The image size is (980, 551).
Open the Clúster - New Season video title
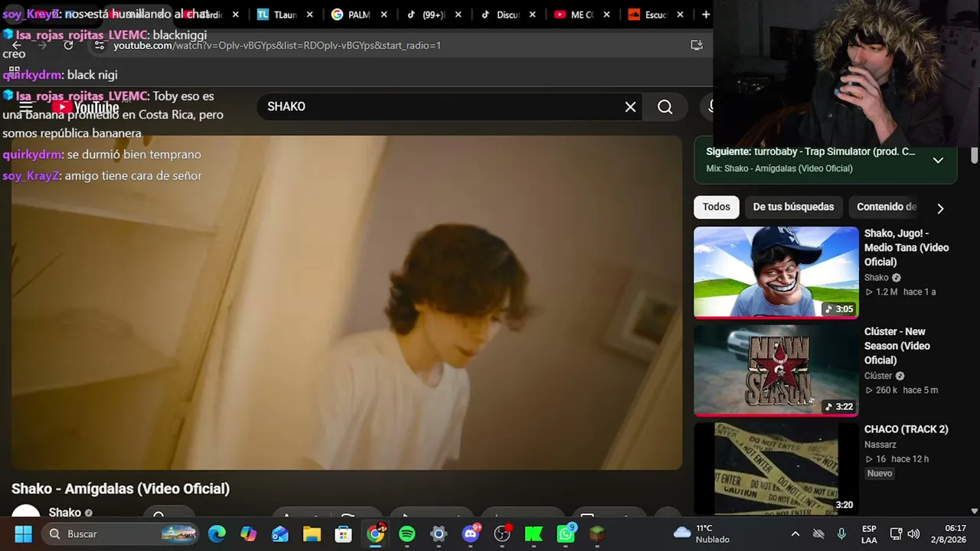pos(897,346)
